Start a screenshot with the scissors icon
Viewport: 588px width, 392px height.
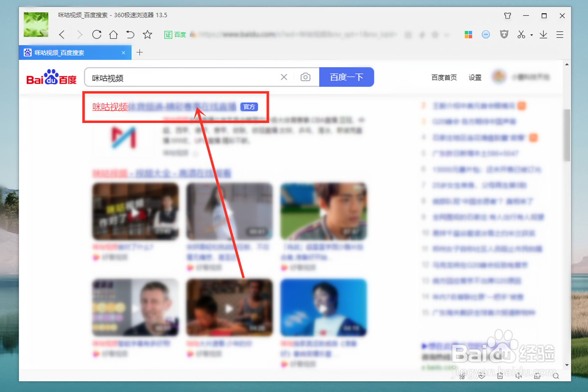pos(521,34)
